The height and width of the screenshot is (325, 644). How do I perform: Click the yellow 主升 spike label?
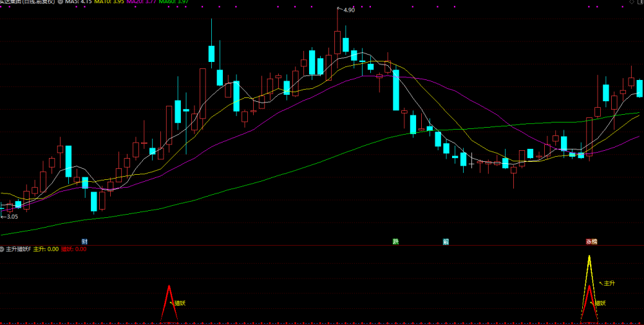point(609,284)
